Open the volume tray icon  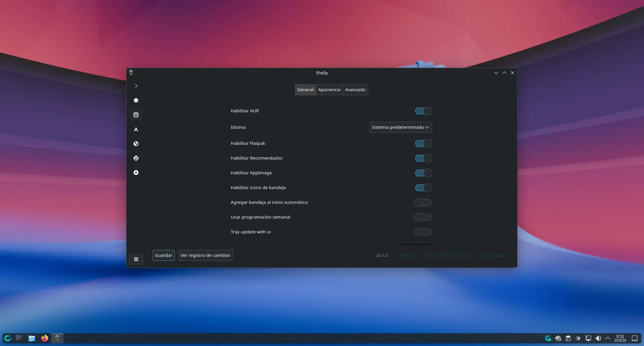coord(598,339)
